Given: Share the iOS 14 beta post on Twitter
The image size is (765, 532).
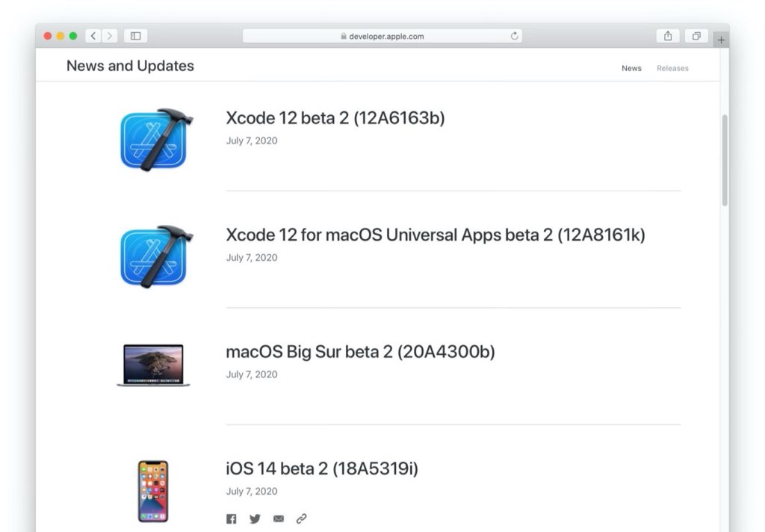Looking at the screenshot, I should pos(255,518).
